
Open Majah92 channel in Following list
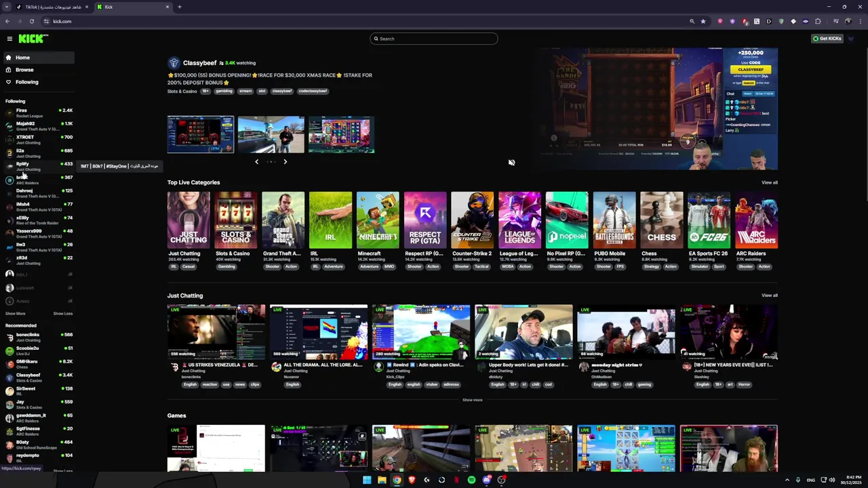tap(37, 126)
